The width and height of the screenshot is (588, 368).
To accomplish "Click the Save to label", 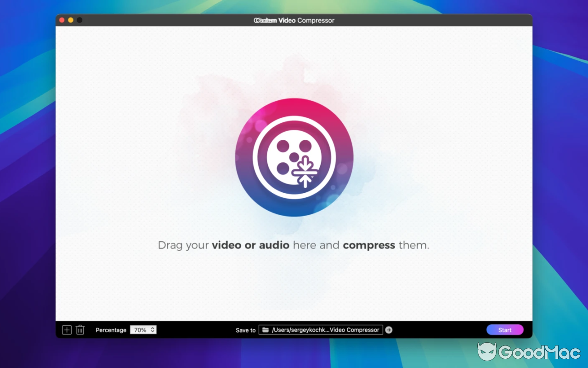I will 245,330.
